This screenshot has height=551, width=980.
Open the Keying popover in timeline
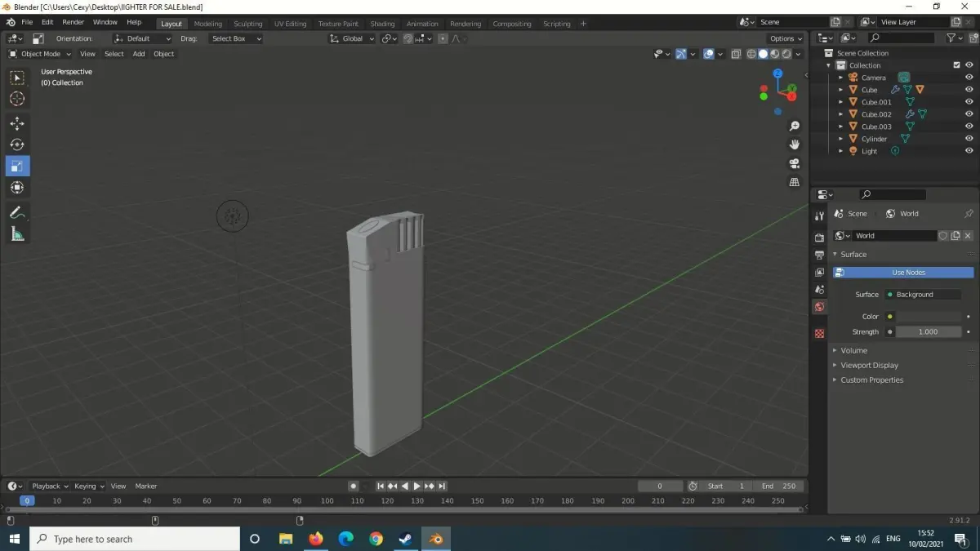tap(87, 486)
